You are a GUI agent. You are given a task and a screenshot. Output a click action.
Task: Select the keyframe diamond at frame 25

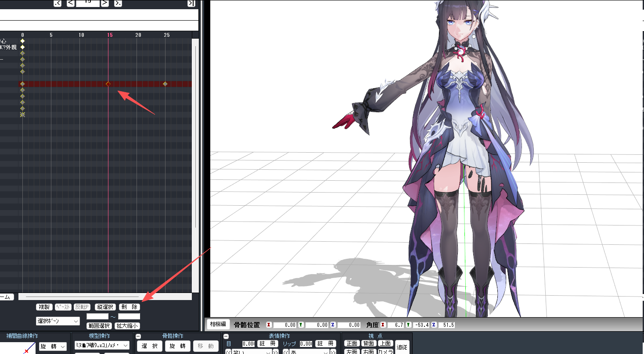pyautogui.click(x=165, y=84)
